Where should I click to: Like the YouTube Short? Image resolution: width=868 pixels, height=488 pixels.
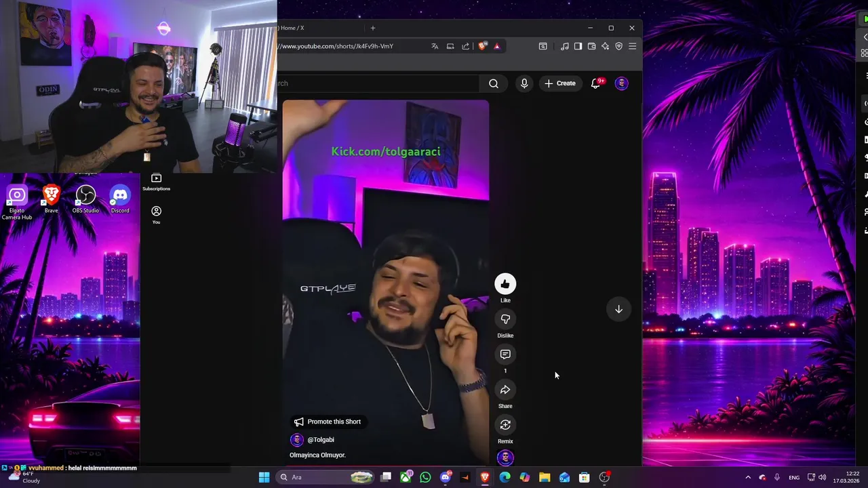click(x=505, y=284)
